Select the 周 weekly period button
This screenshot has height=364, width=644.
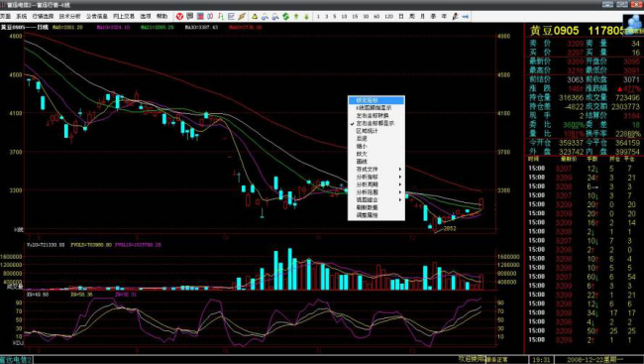click(412, 17)
